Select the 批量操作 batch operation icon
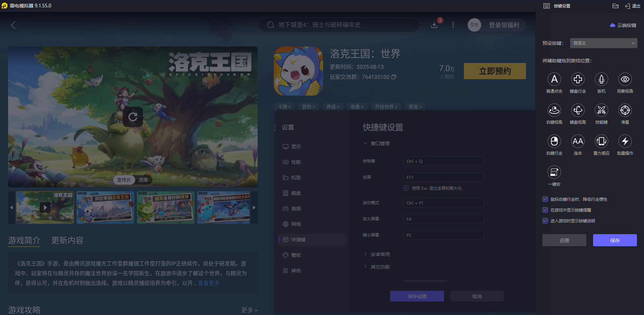644x315 pixels. click(x=625, y=141)
